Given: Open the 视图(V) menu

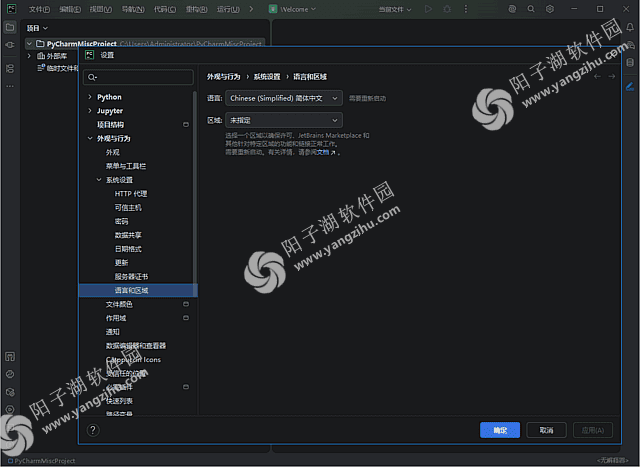Looking at the screenshot, I should (101, 9).
